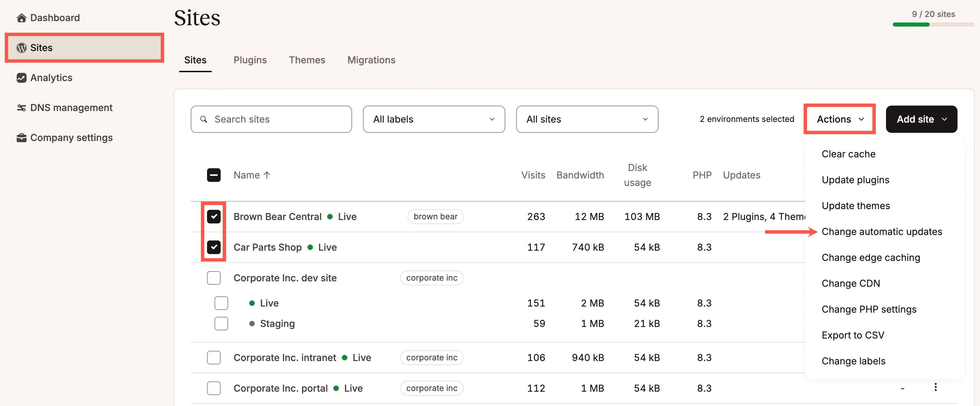Screen dimensions: 980x406
Task: Uncheck the Brown Bear Central checkbox
Action: tap(214, 217)
